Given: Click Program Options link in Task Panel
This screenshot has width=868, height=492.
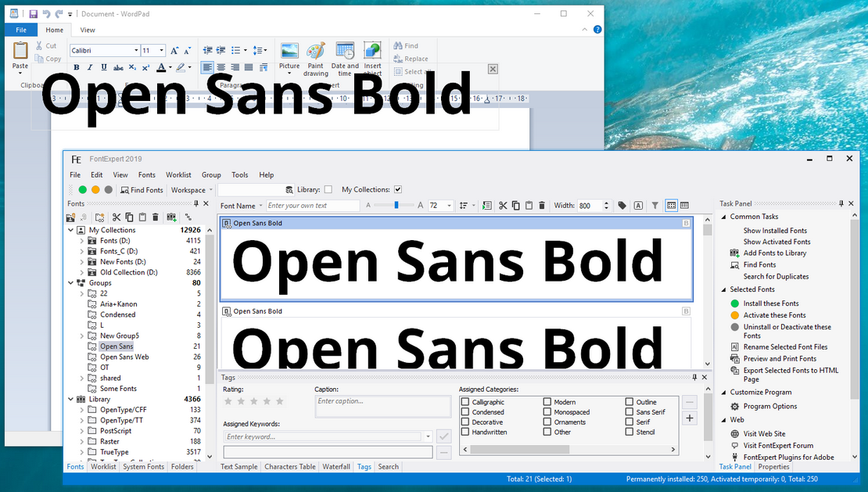Looking at the screenshot, I should coord(770,406).
